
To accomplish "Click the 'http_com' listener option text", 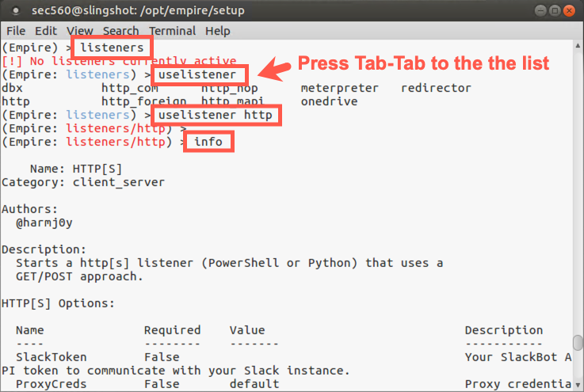I will 130,88.
